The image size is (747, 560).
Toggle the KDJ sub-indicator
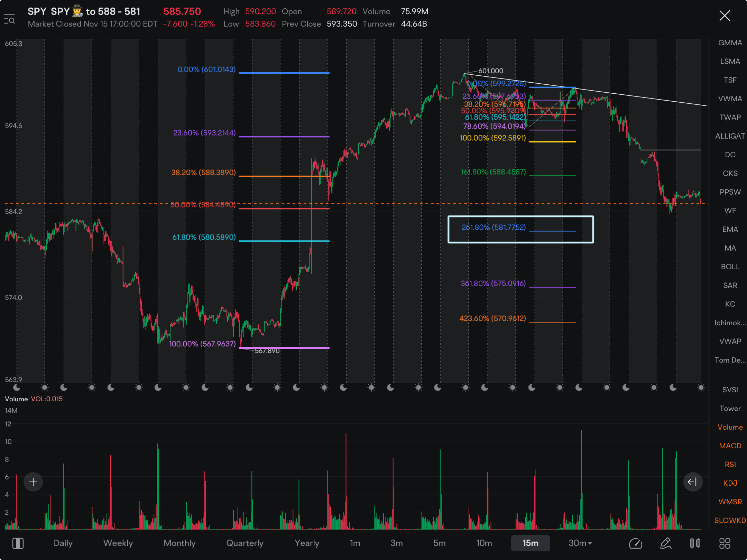click(x=730, y=483)
